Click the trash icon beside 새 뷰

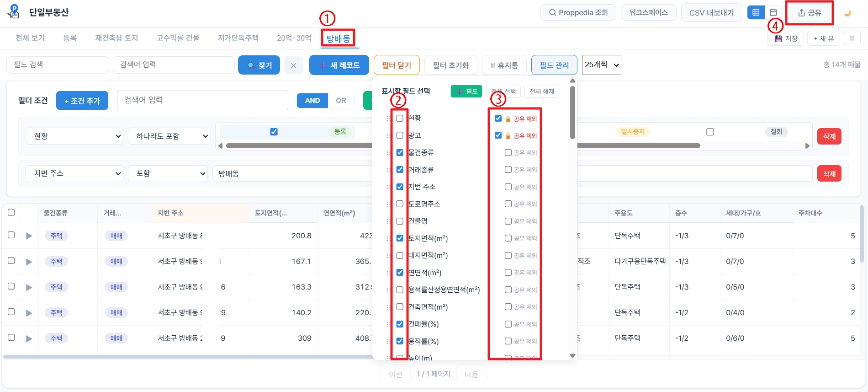click(852, 38)
